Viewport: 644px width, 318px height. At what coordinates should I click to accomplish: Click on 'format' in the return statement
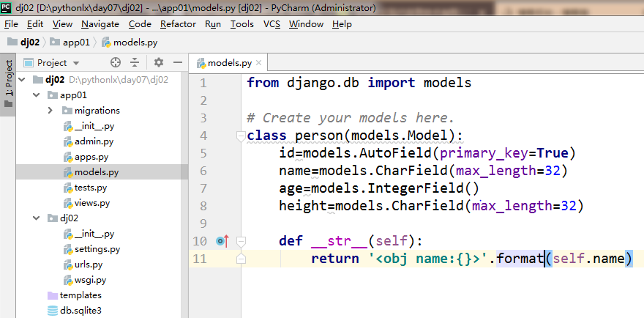tap(520, 259)
